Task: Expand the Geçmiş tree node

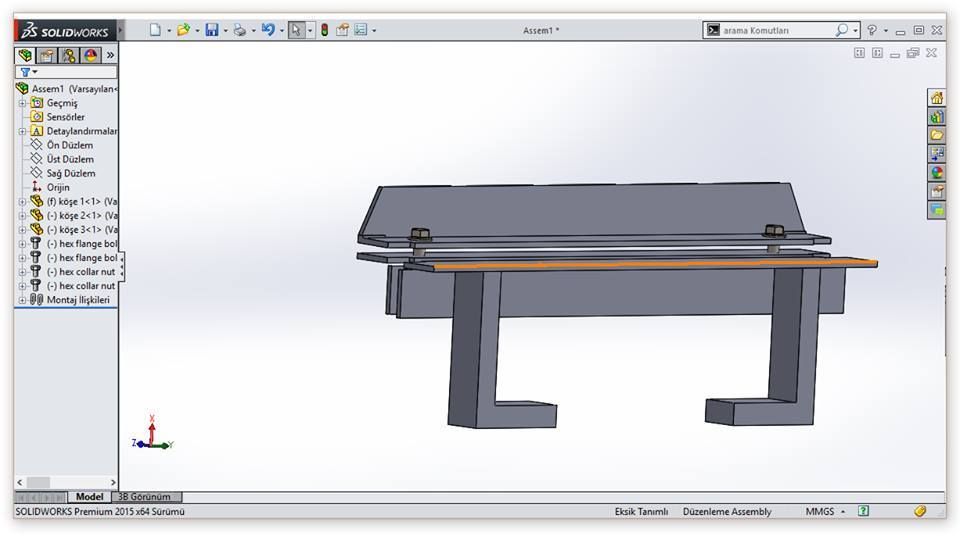Action: coord(22,103)
